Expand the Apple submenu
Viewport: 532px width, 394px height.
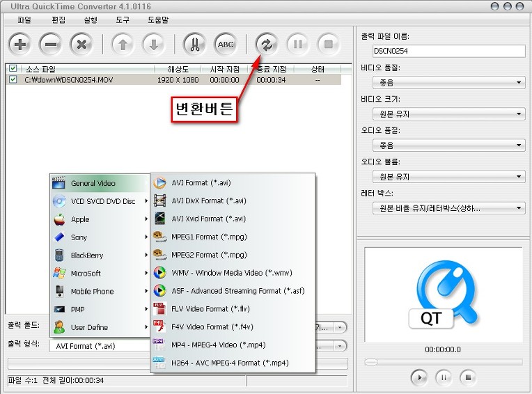coord(100,219)
